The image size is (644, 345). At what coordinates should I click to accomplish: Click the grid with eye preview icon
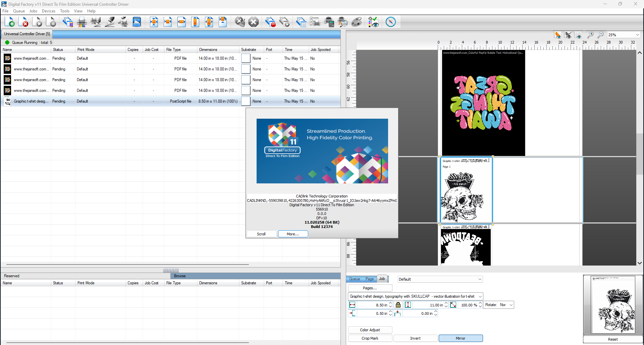578,35
